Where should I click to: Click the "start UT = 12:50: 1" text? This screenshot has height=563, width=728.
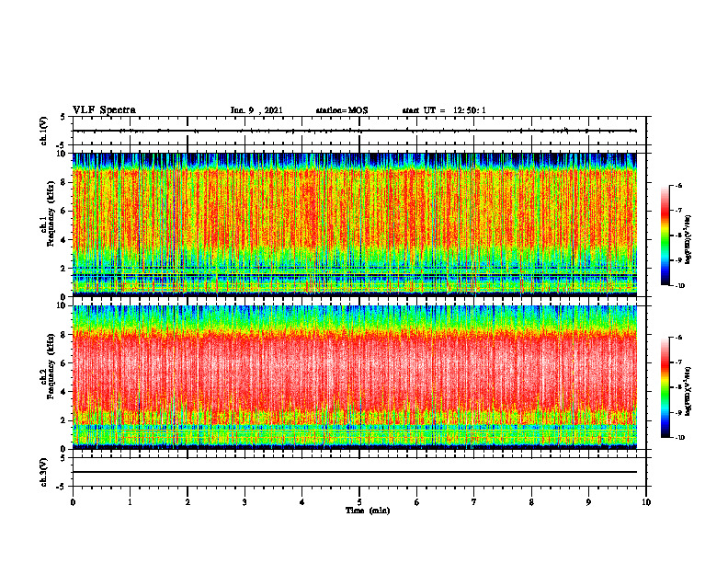(444, 110)
